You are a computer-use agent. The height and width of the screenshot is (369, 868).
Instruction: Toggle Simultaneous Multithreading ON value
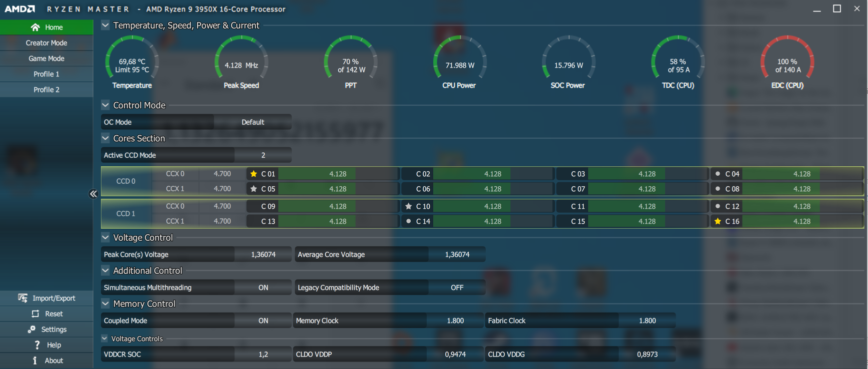(263, 288)
